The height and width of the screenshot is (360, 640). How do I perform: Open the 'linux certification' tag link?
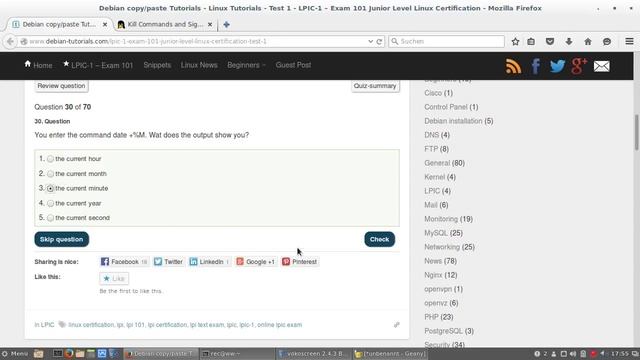point(91,325)
